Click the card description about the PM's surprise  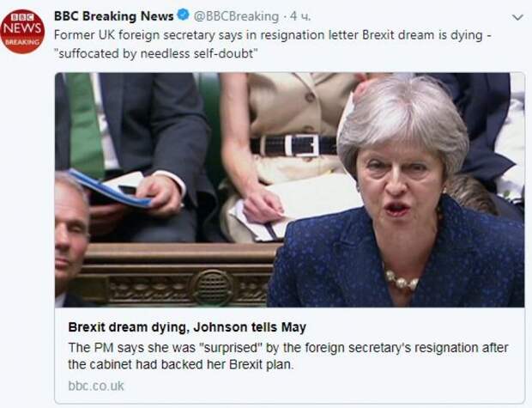coord(288,356)
